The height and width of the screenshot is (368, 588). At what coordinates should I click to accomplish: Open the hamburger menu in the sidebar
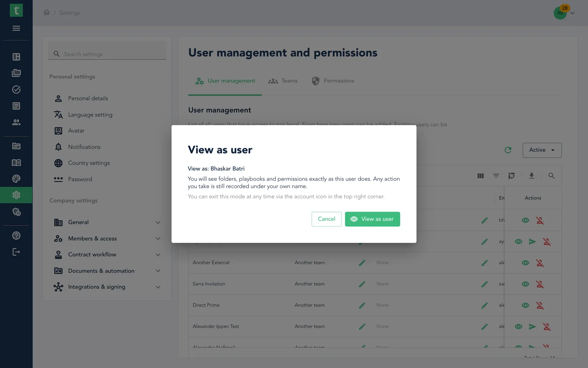(x=16, y=28)
